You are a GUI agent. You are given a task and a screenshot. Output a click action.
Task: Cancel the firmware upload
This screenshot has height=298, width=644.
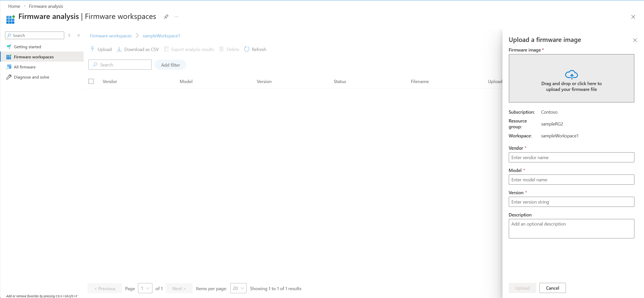[x=552, y=288]
